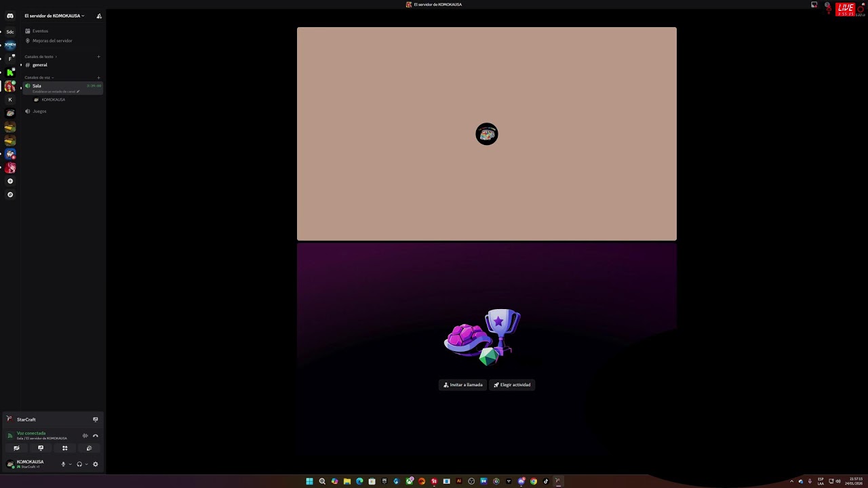Open the Windows Start menu
The width and height of the screenshot is (868, 488).
pyautogui.click(x=309, y=481)
